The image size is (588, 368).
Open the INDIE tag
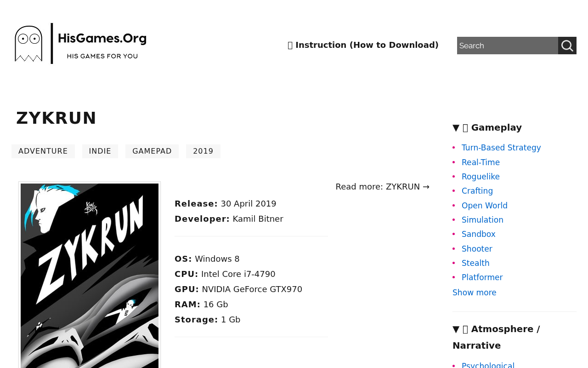100,151
